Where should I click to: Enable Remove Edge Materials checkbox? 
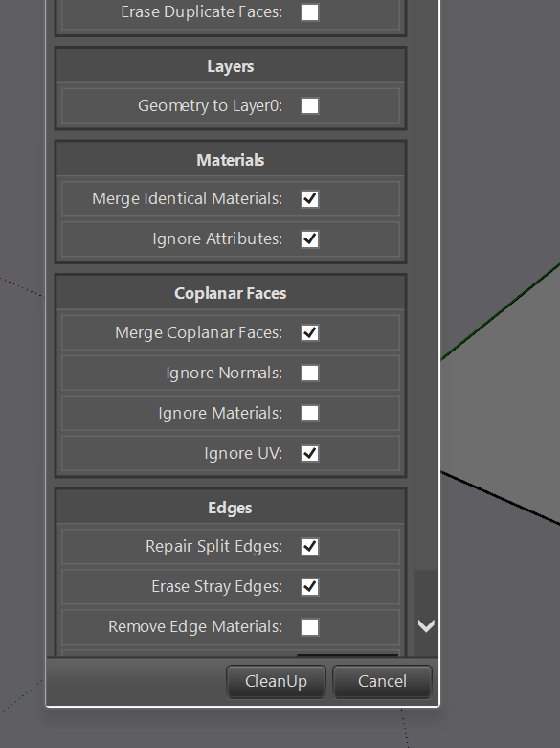310,626
